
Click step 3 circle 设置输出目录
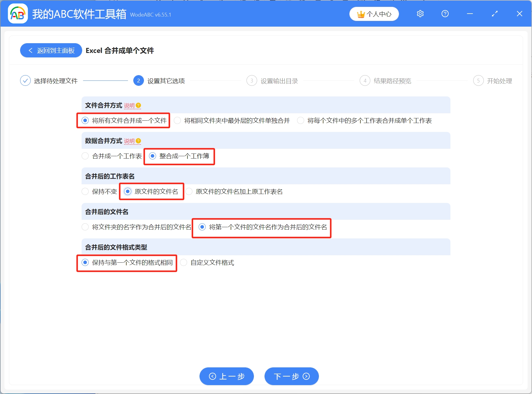coord(252,81)
